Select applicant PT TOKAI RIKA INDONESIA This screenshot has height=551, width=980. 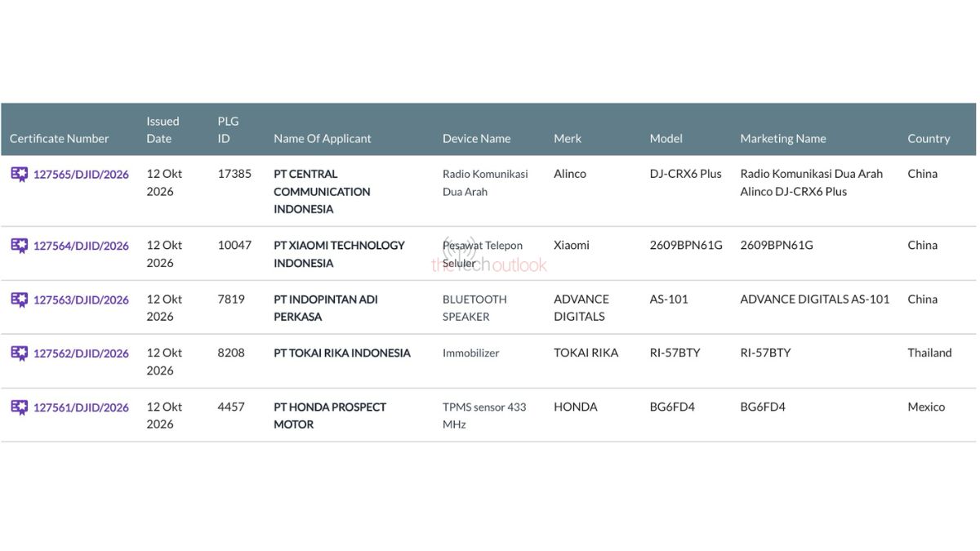pos(342,353)
